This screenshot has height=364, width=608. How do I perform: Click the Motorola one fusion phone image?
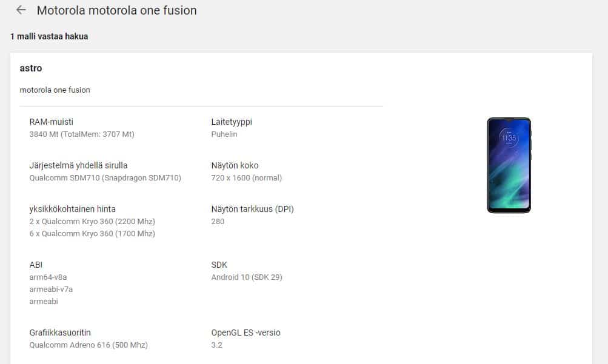point(509,165)
